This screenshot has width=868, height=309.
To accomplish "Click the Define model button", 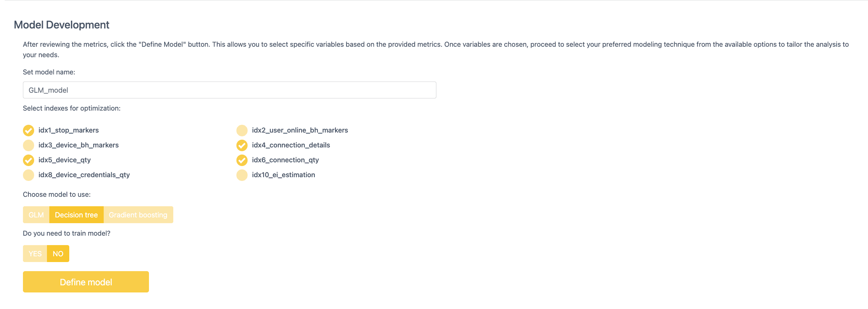I will point(86,282).
